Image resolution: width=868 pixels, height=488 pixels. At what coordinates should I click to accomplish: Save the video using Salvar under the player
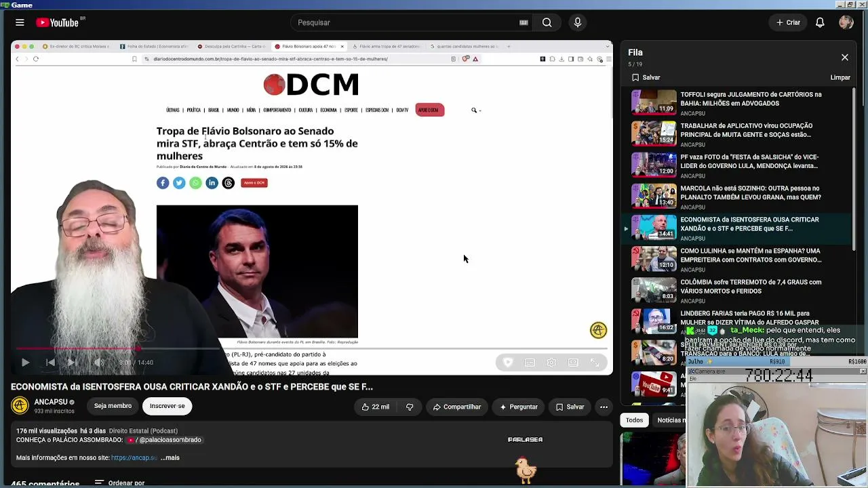(570, 407)
